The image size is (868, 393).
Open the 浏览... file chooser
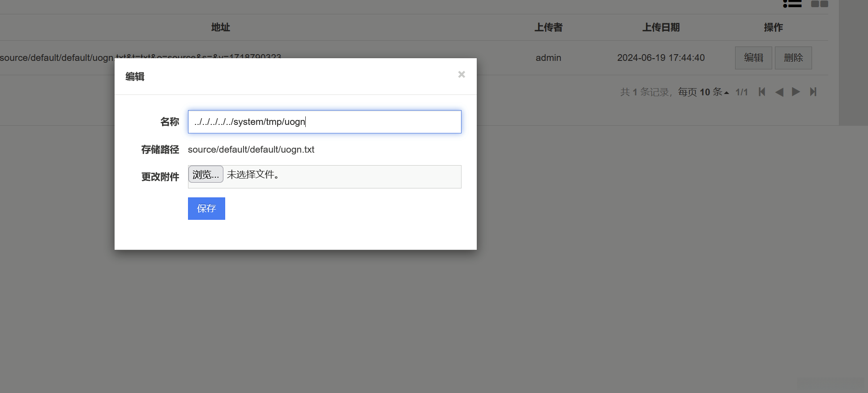(x=205, y=174)
